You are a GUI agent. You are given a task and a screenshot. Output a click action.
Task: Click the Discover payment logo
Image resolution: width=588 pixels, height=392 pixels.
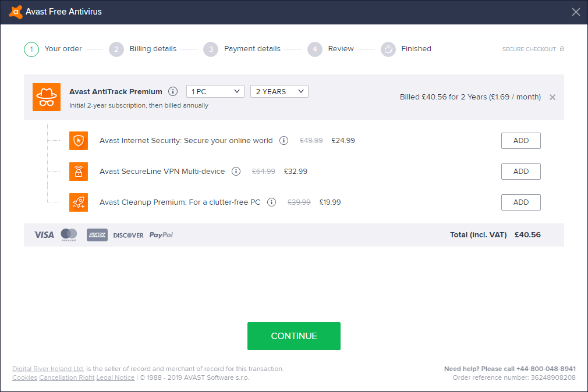128,236
